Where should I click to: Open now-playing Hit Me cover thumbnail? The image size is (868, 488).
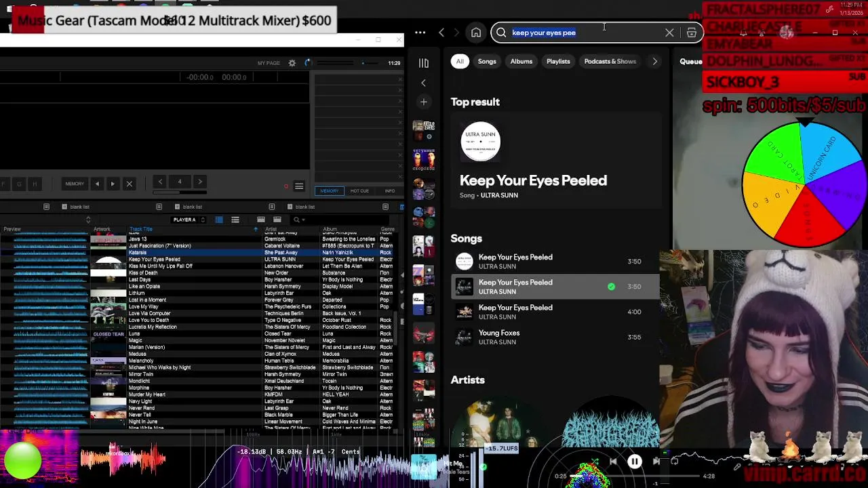tap(423, 466)
